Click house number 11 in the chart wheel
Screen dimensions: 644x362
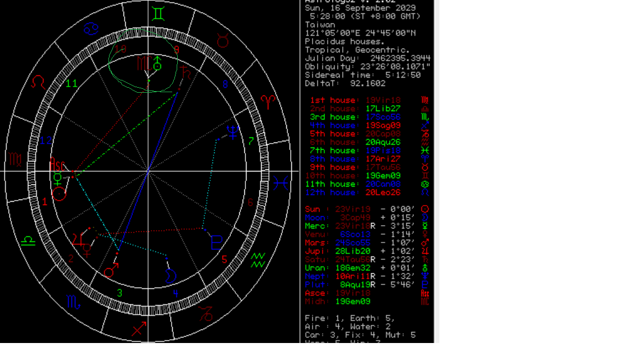coord(72,84)
